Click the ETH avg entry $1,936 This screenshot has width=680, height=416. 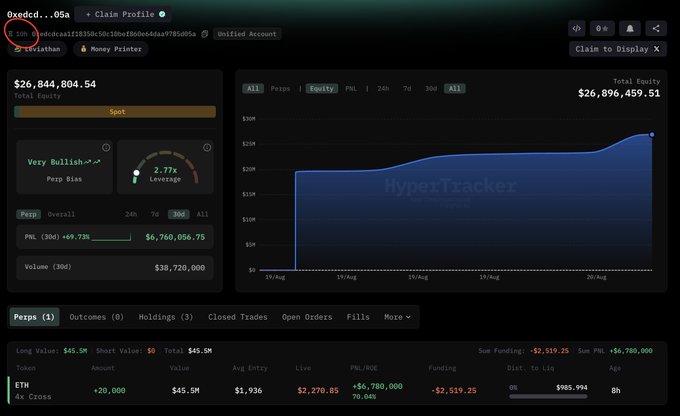pos(248,390)
